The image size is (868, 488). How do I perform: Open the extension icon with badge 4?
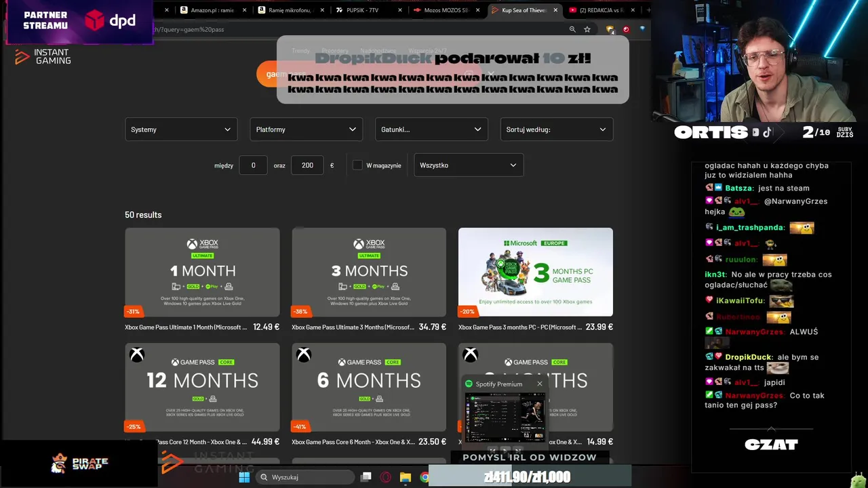pyautogui.click(x=610, y=30)
